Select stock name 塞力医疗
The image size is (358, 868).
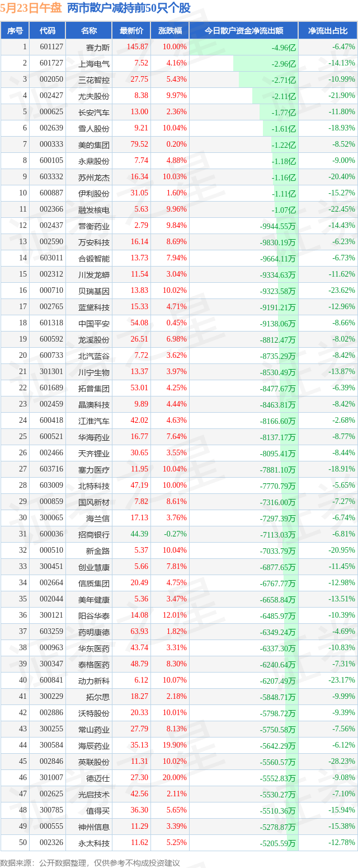(x=95, y=469)
